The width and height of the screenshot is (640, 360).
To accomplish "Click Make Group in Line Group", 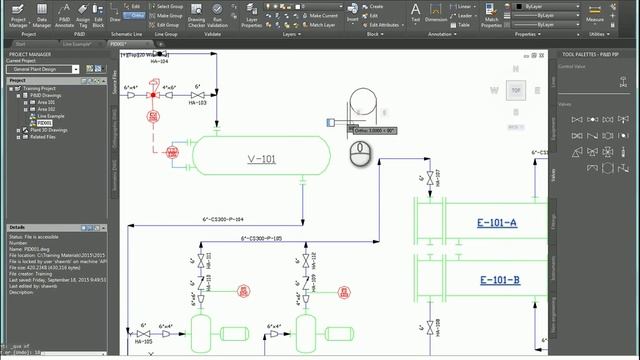I will [166, 16].
